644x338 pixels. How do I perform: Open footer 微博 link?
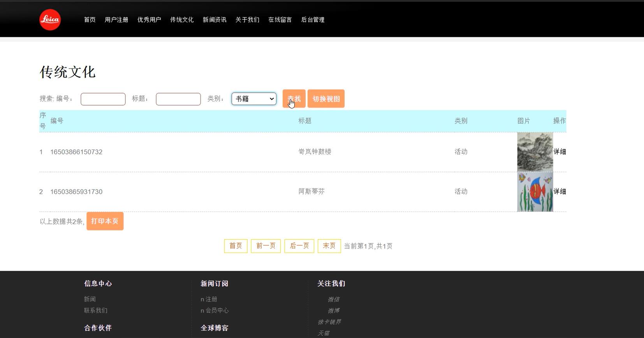[x=333, y=310]
